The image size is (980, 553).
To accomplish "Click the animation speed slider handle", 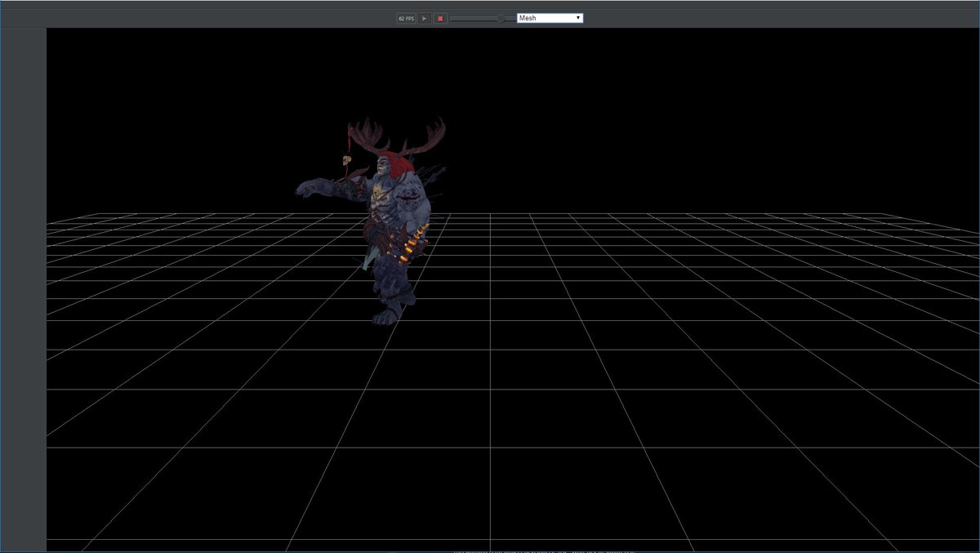I will 501,18.
